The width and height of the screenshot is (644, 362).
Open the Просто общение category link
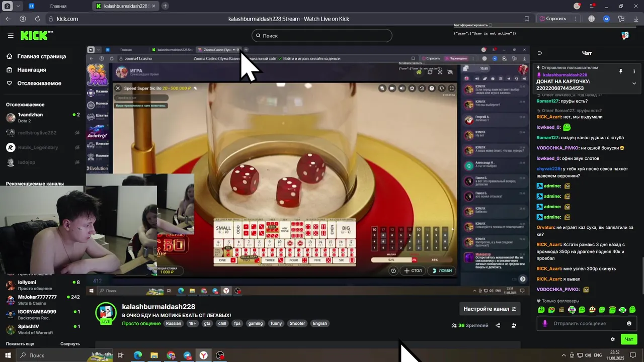(x=141, y=323)
